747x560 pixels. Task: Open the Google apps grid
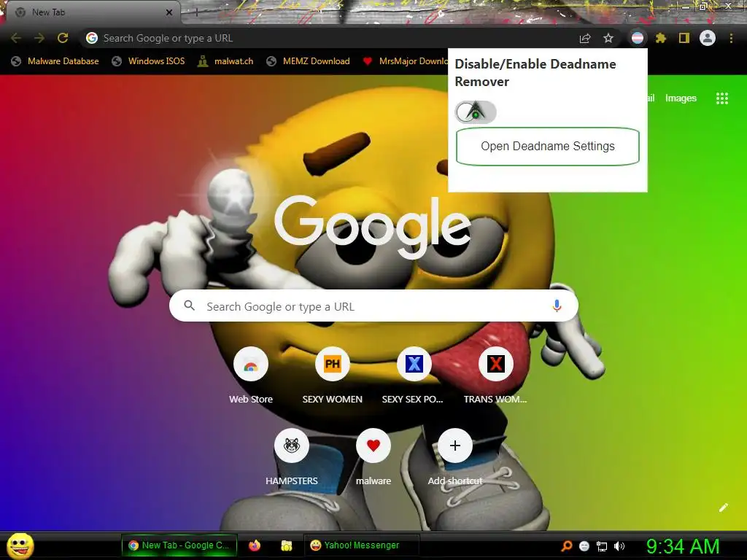coord(722,98)
